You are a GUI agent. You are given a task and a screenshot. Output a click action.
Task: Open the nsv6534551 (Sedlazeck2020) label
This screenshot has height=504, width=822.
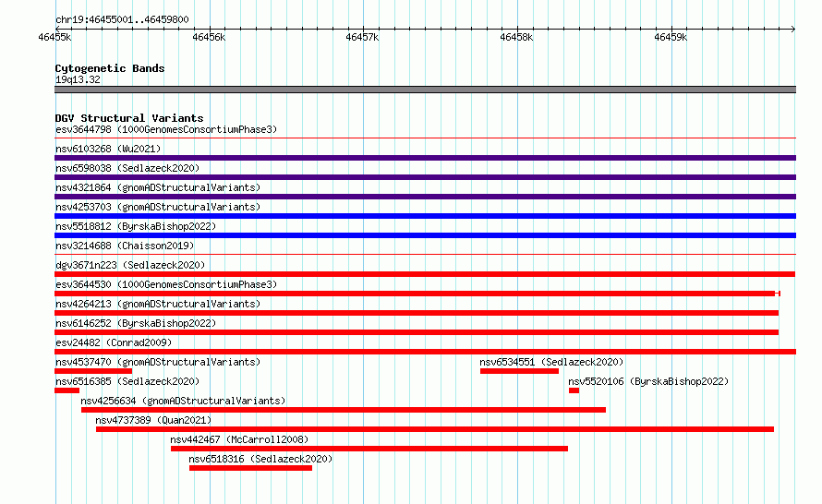coord(551,362)
